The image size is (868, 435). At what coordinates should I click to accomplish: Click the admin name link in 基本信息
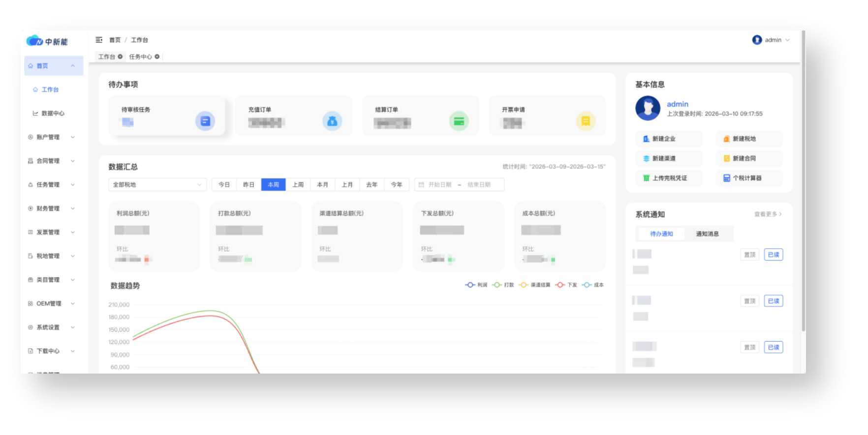(x=677, y=104)
